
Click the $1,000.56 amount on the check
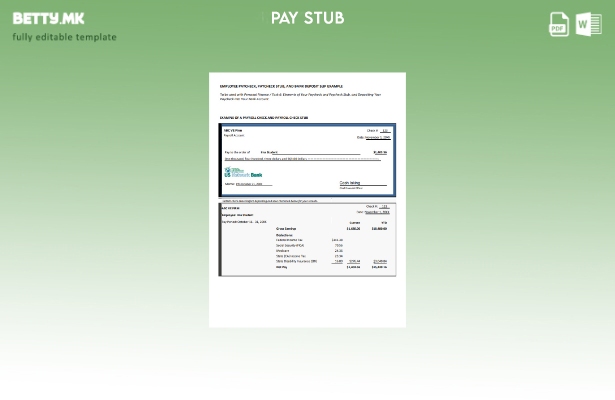pos(379,152)
